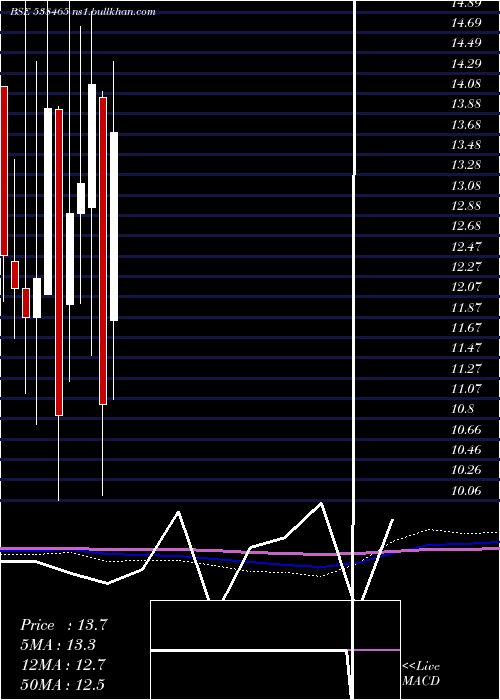Screen dimensions: 500x700
Task: Click the 13.28 price axis label
Action: (x=466, y=165)
